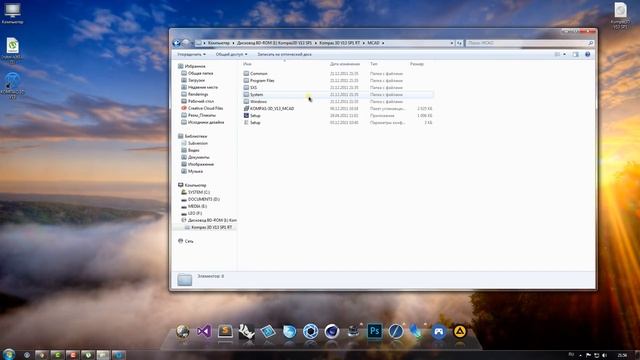Select Kompas 3D V13 SP1 RT tree node
640x360 pixels.
coord(211,227)
